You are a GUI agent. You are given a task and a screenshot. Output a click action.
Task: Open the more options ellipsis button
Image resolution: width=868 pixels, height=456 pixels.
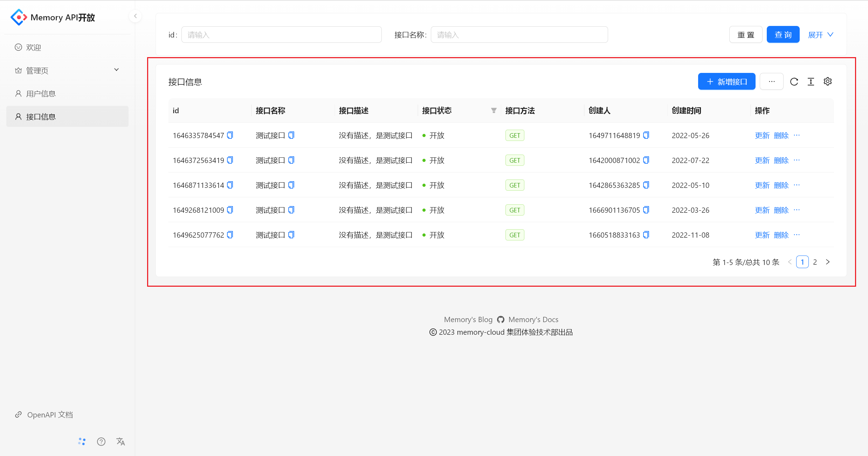(772, 82)
